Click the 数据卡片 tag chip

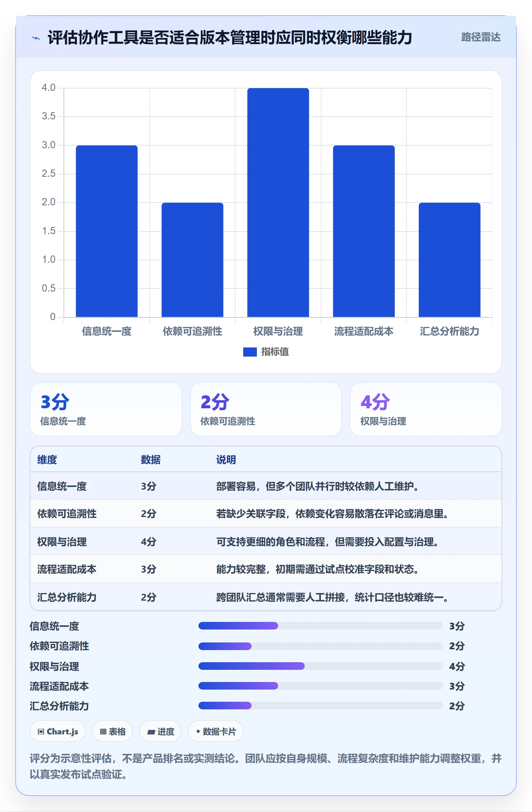tap(215, 731)
